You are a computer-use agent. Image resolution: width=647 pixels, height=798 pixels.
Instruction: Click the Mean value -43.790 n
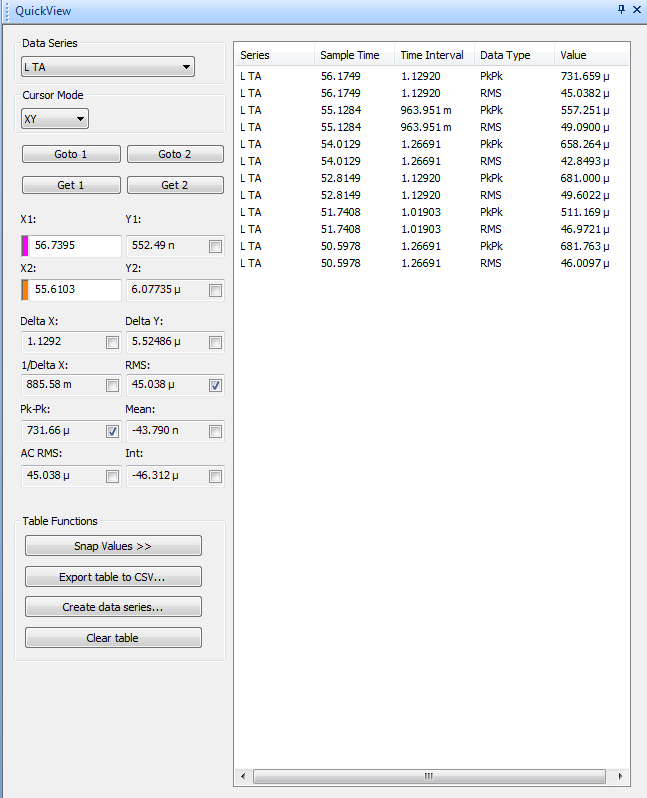pyautogui.click(x=155, y=431)
